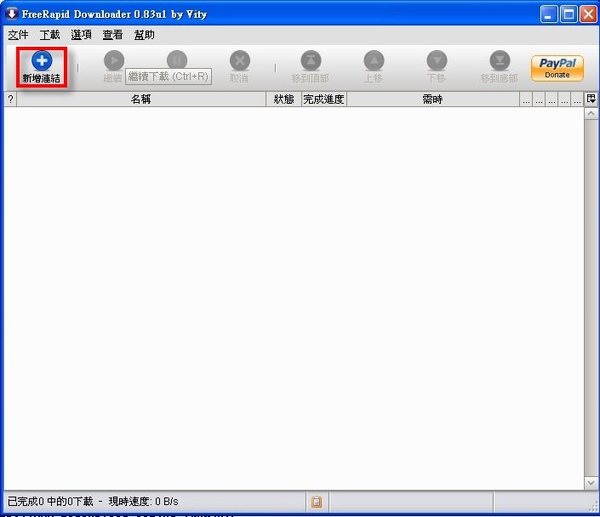Click the pause download icon

coord(177,60)
